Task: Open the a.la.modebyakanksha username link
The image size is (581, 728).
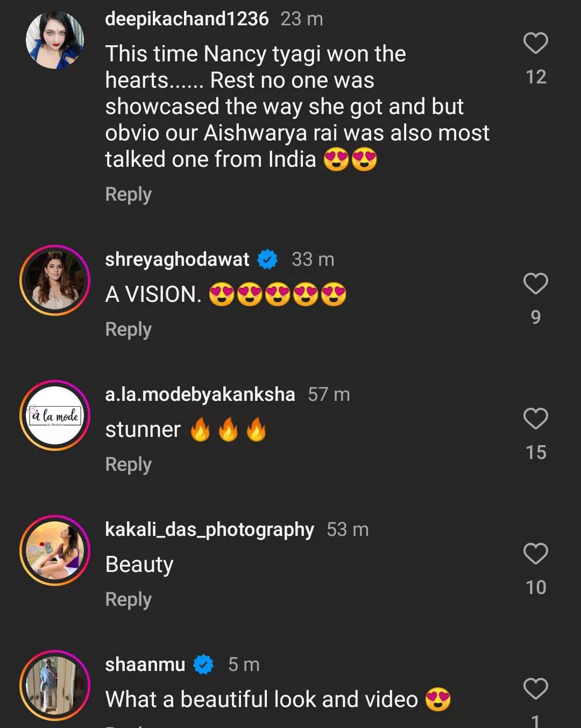Action: click(x=200, y=394)
